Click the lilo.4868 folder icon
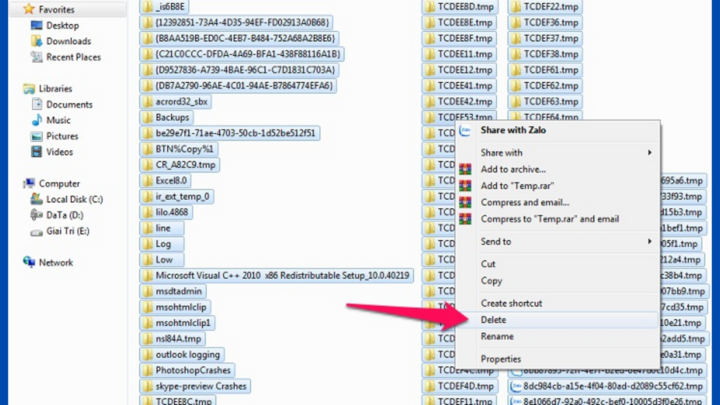 [147, 213]
